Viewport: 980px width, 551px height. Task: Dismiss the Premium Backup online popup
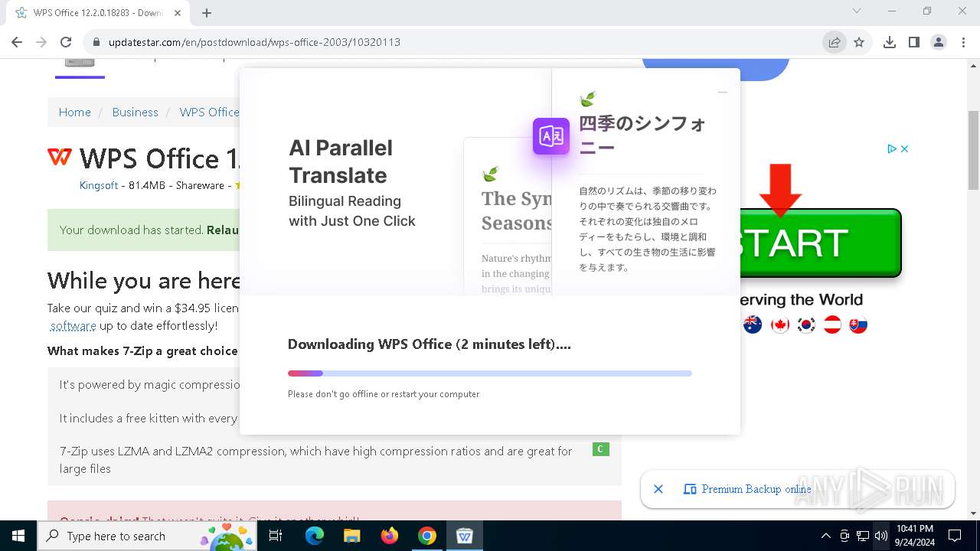(x=658, y=489)
